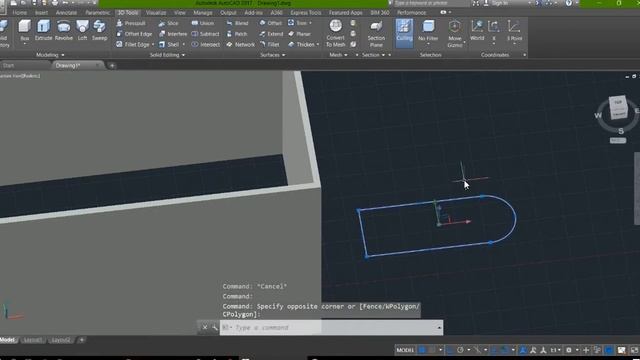Viewport: 640px width, 360px height.
Task: Open Coordinates panel dialog launcher
Action: click(x=524, y=55)
